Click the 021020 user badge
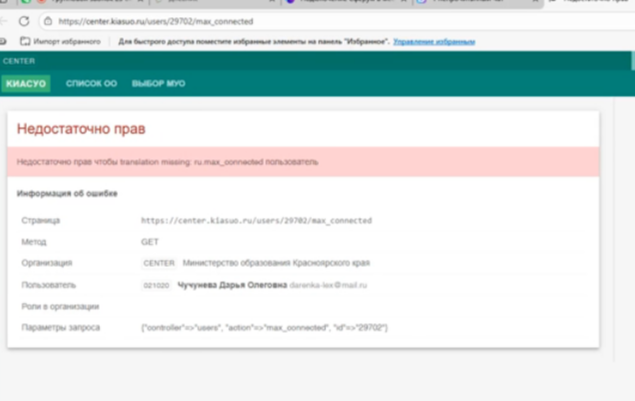The width and height of the screenshot is (635, 401). click(156, 285)
